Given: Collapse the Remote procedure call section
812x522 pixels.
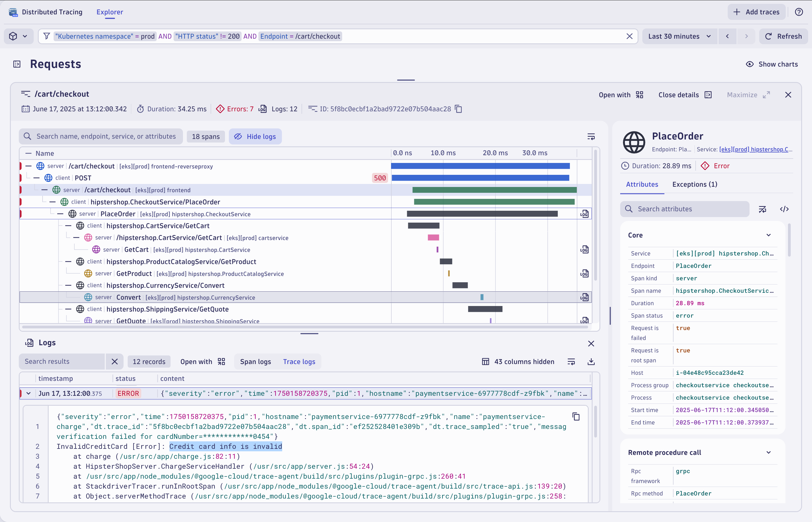Looking at the screenshot, I should 769,452.
